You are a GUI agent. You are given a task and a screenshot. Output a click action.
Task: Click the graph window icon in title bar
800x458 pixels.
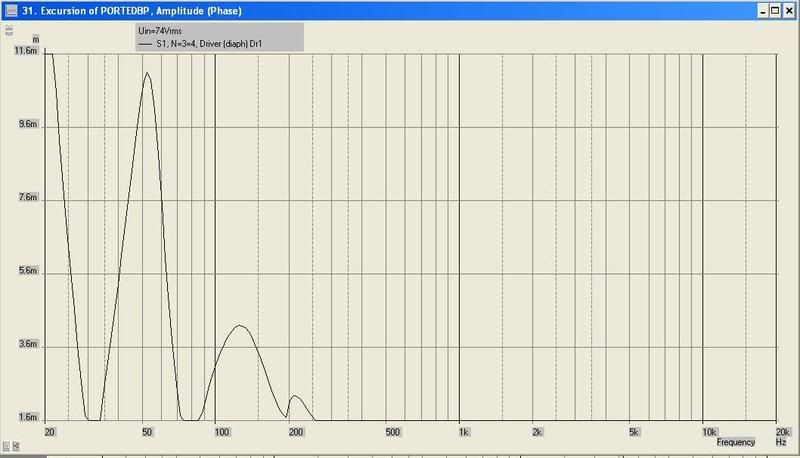[11, 10]
